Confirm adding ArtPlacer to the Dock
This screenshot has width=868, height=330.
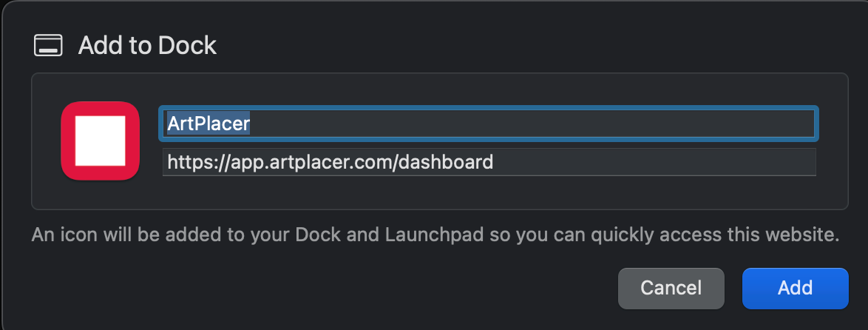click(795, 288)
